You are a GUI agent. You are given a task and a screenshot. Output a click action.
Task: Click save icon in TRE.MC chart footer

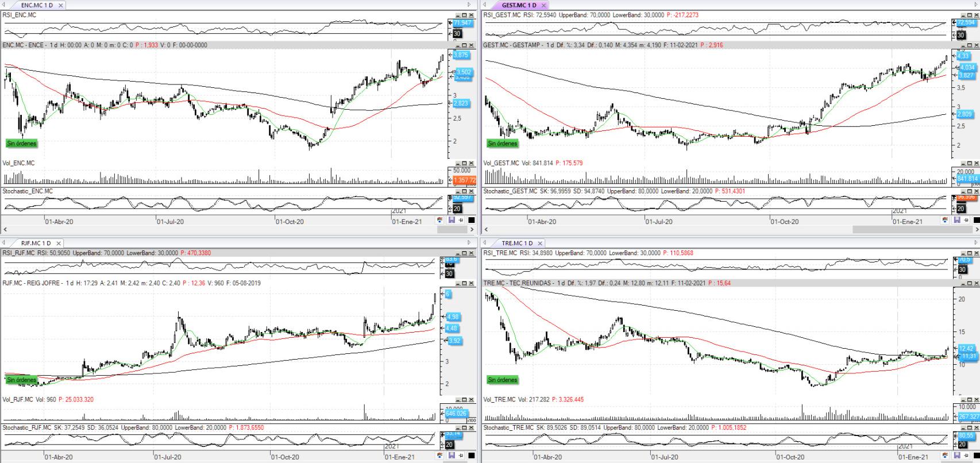[x=956, y=456]
